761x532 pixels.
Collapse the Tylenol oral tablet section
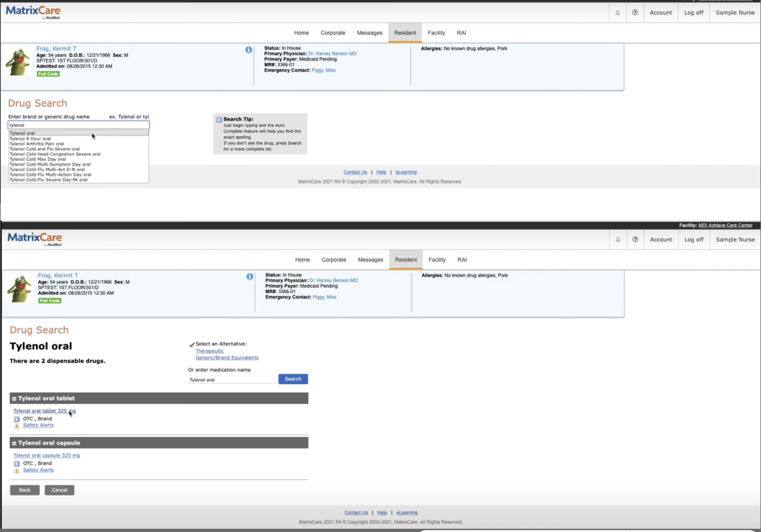pos(14,399)
